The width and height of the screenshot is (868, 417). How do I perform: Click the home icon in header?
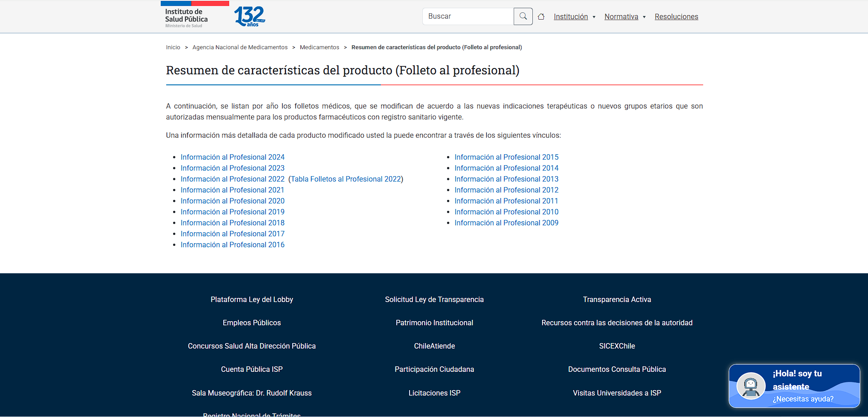(541, 17)
